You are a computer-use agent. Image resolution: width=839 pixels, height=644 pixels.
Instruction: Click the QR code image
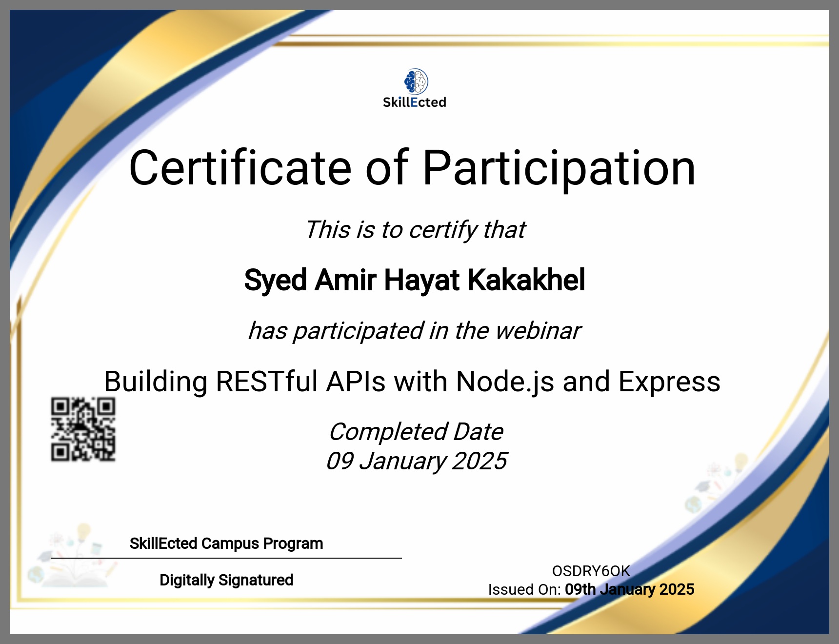point(83,429)
